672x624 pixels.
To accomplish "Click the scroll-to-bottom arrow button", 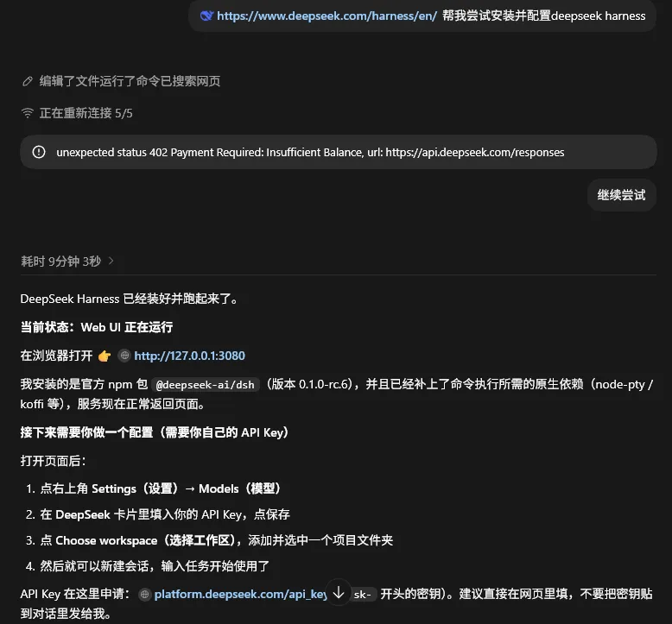I will (339, 593).
